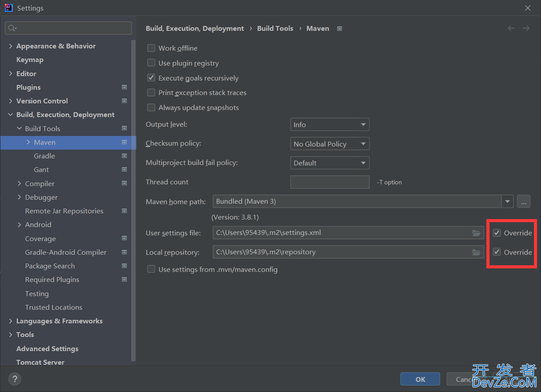541x392 pixels.
Task: Click the Build Tools breadcrumb
Action: tap(275, 28)
